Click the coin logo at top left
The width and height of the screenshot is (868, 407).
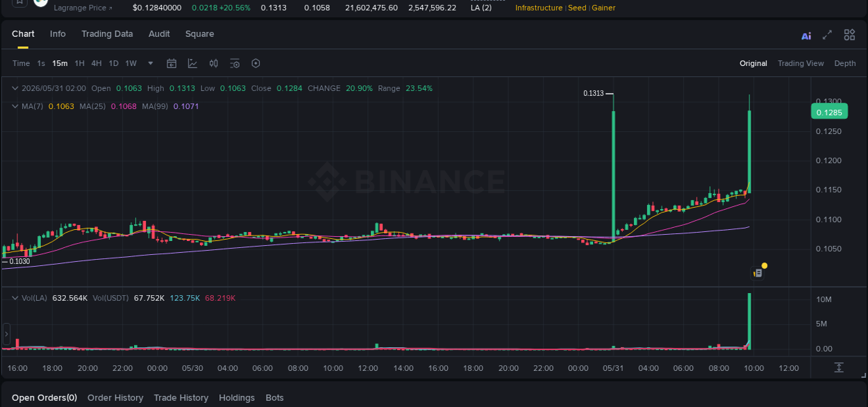tap(41, 2)
